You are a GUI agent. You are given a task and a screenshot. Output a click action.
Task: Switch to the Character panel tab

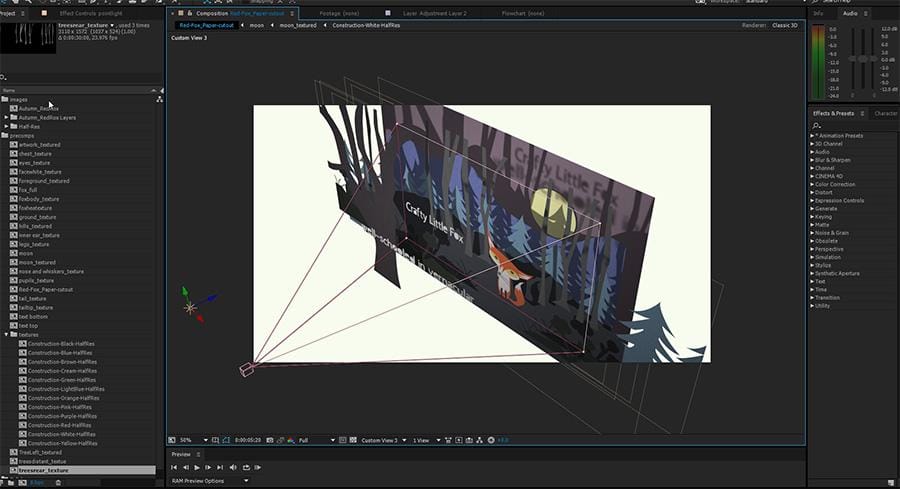pos(886,114)
